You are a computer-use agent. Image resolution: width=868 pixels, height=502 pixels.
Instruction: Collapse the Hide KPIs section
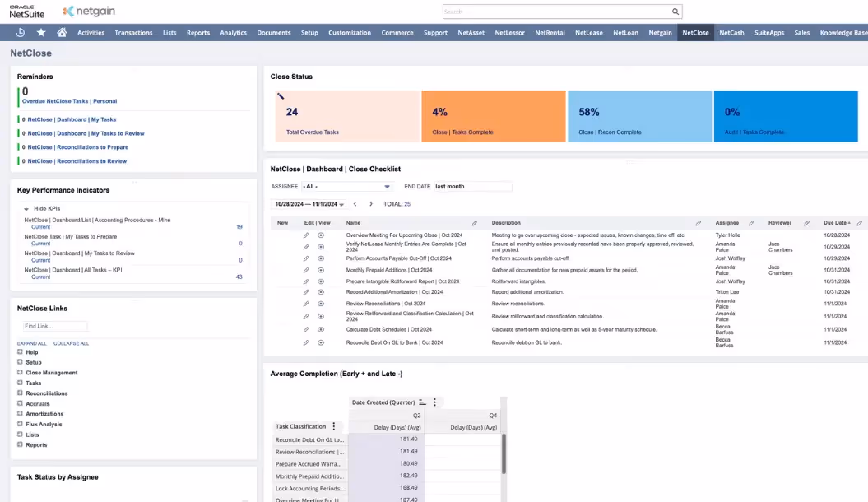(x=26, y=209)
